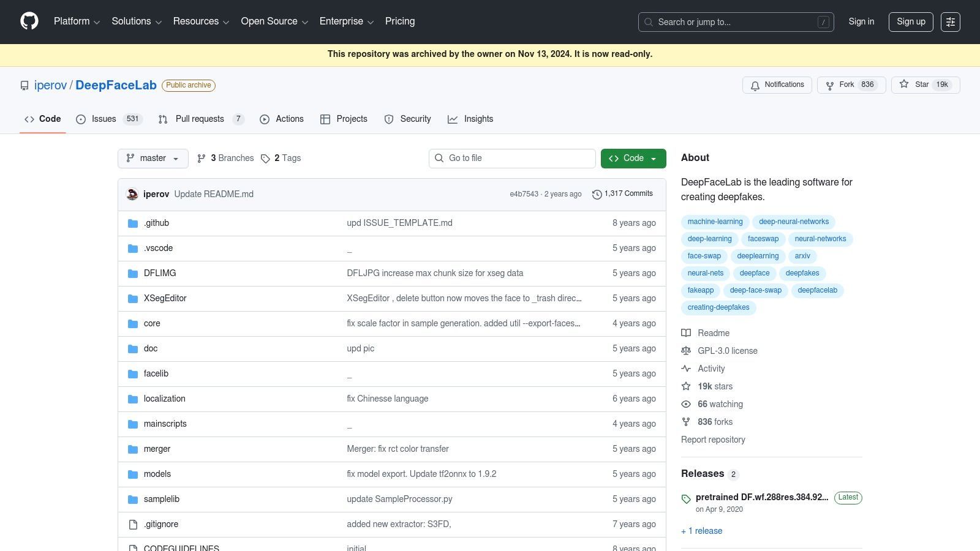
Task: Open the Pricing menu item
Action: (399, 21)
